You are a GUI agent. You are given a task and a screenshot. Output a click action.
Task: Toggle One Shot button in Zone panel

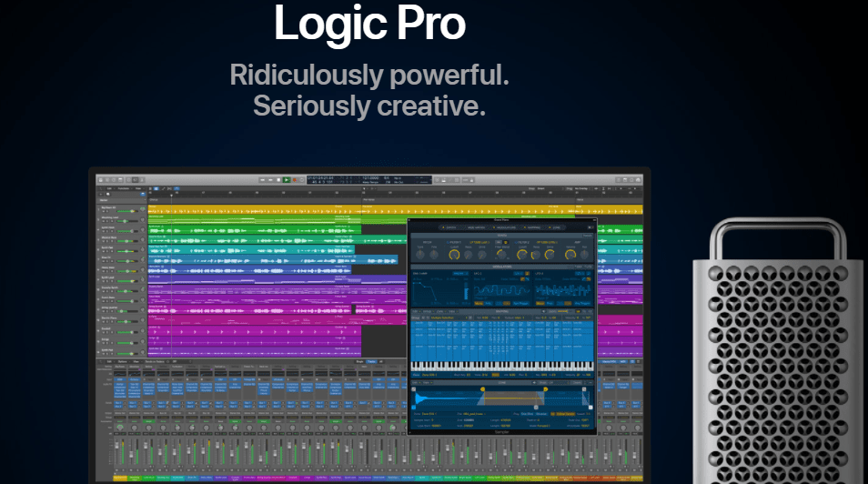(527, 414)
